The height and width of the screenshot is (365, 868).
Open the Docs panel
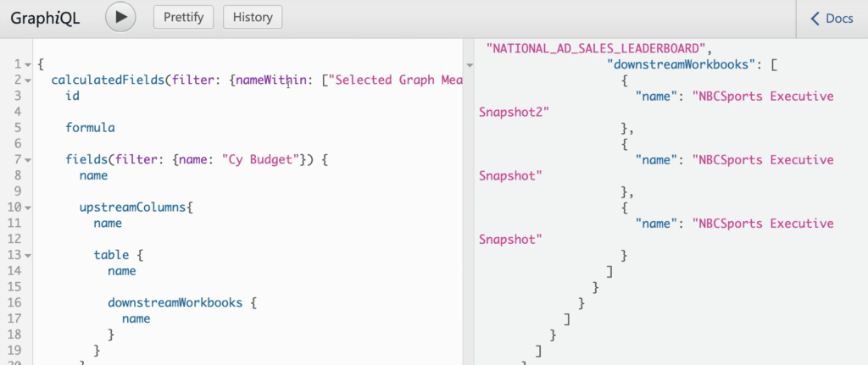click(832, 19)
